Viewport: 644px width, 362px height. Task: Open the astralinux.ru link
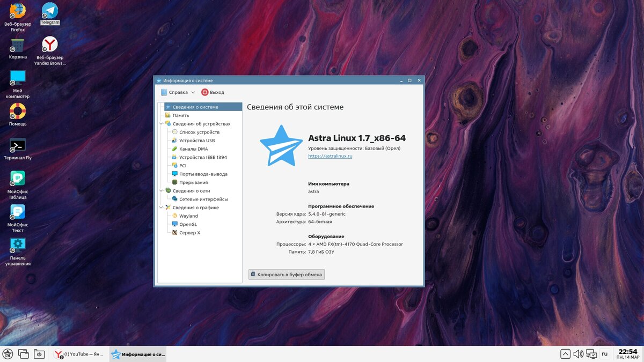pos(330,156)
